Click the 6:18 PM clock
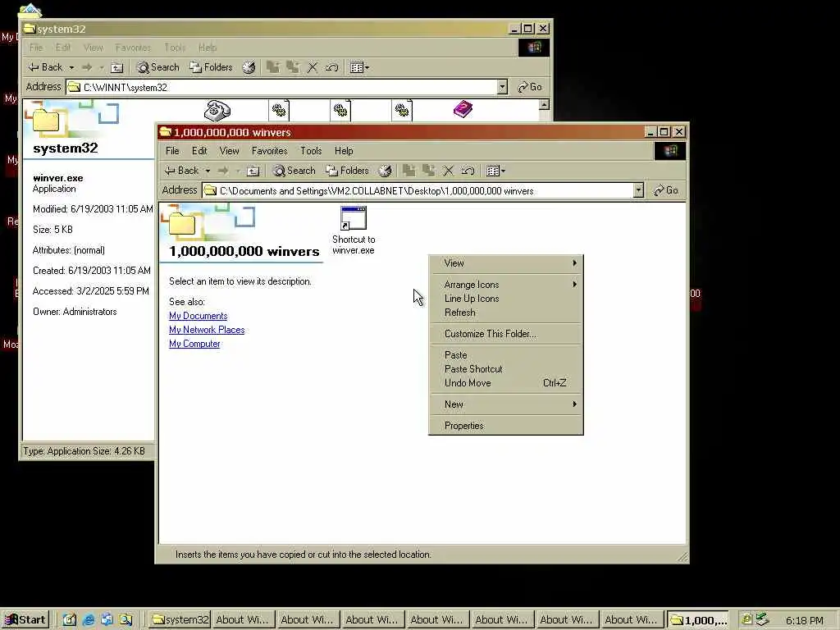840x630 pixels. coord(804,620)
